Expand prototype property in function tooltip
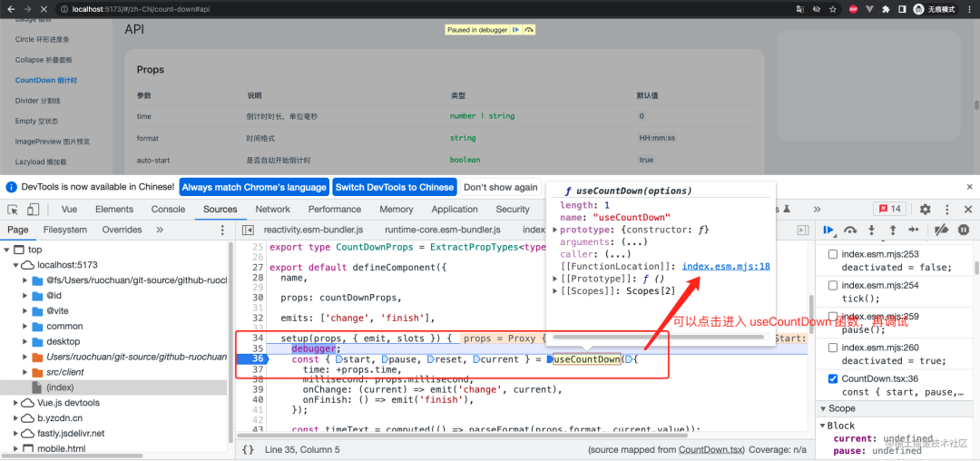The image size is (980, 461). pos(555,230)
